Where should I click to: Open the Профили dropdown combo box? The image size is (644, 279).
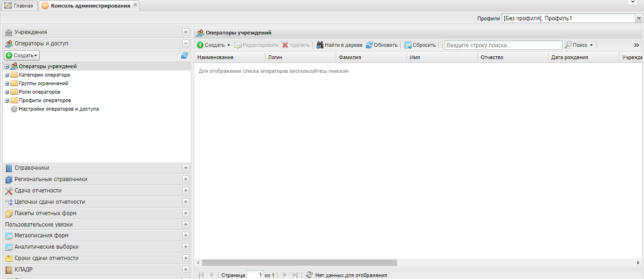click(x=639, y=18)
